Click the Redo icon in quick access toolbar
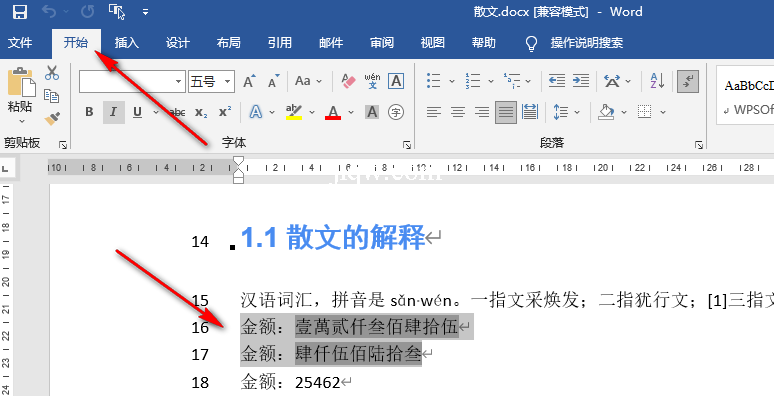Screen dimensions: 774x396 pyautogui.click(x=87, y=12)
